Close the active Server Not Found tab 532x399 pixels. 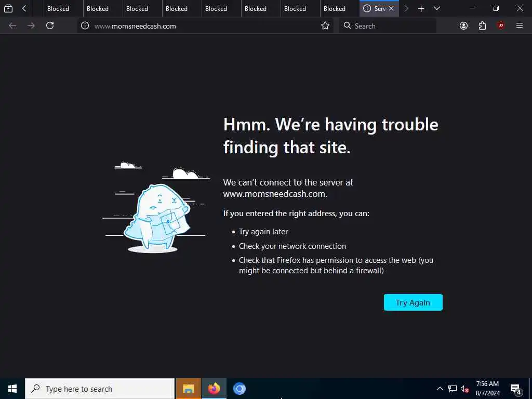pos(391,8)
